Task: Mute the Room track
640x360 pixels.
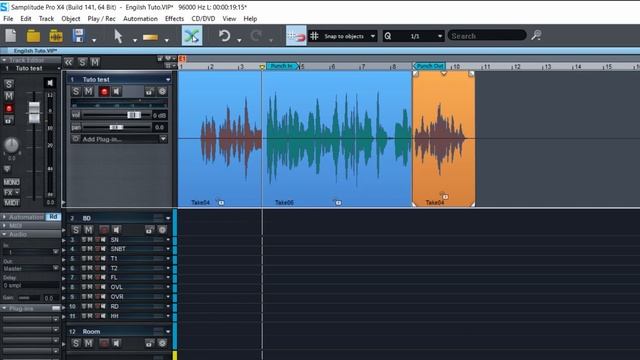Action: click(x=88, y=343)
